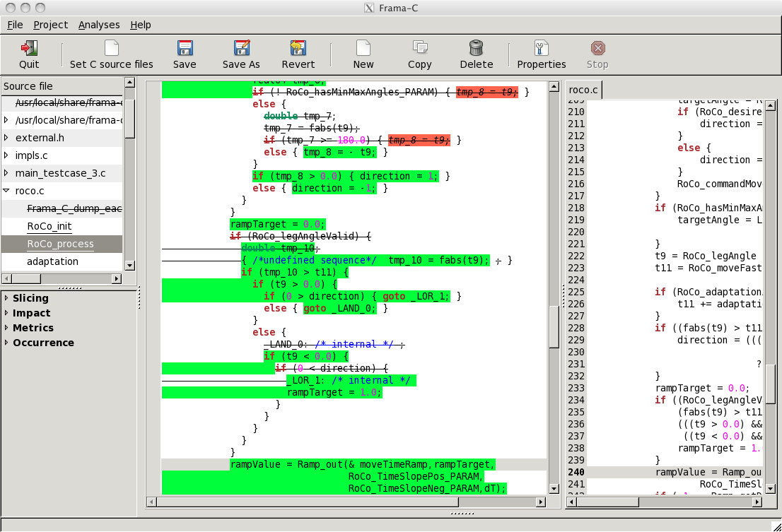Click original source pane scrollbar down arrow
782x532 pixels.
point(771,489)
